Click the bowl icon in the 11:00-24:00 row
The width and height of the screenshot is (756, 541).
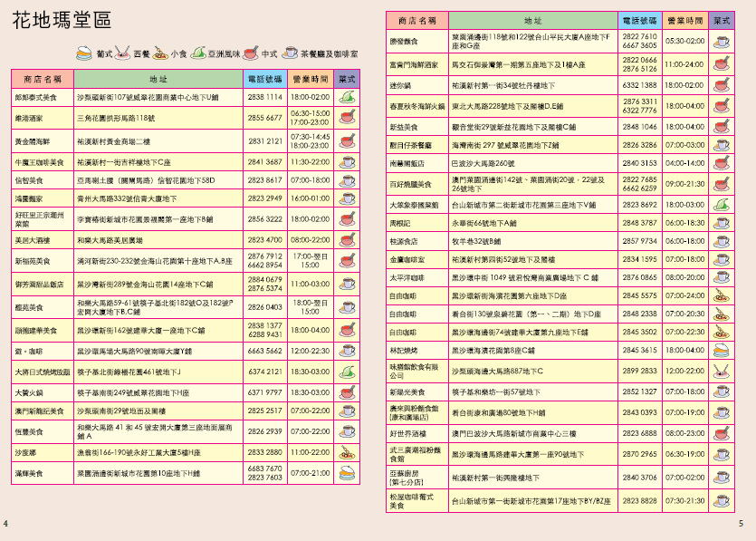click(722, 64)
